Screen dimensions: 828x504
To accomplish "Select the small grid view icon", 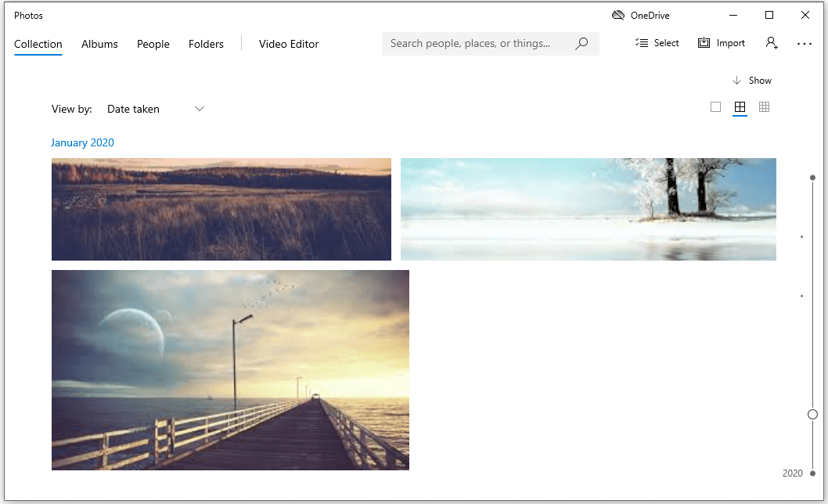I will coord(764,107).
